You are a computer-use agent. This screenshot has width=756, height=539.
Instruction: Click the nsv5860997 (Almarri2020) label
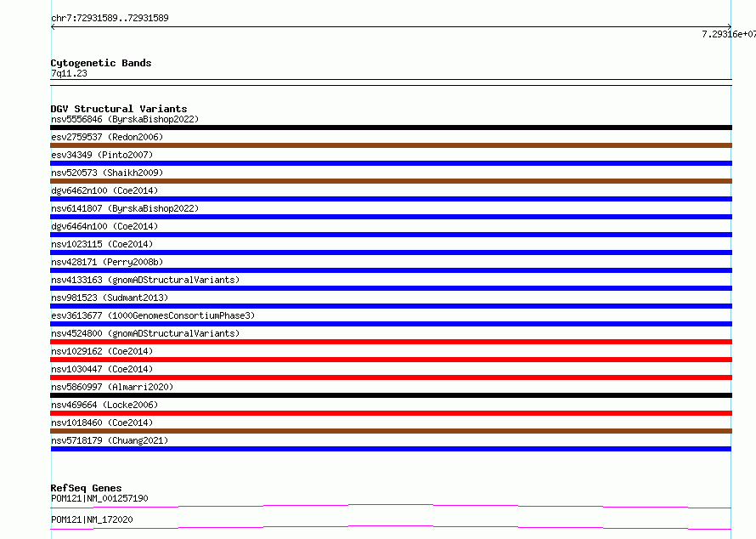coord(112,387)
